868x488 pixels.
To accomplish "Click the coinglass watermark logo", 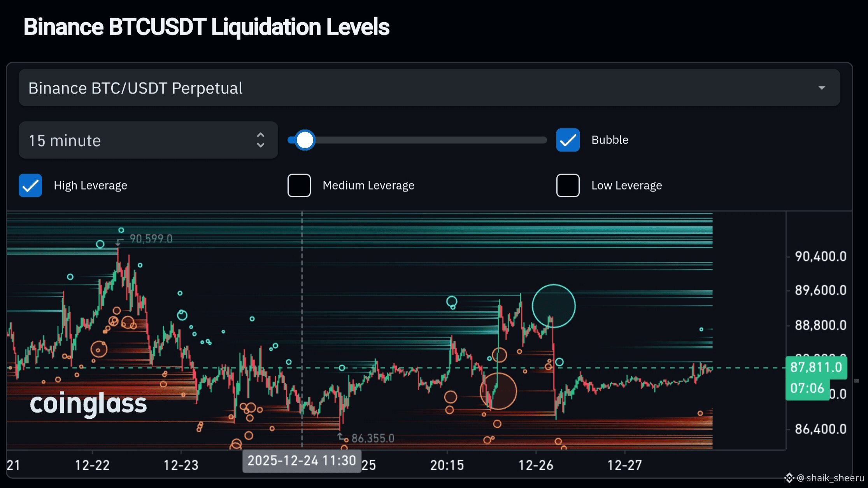I will point(88,404).
